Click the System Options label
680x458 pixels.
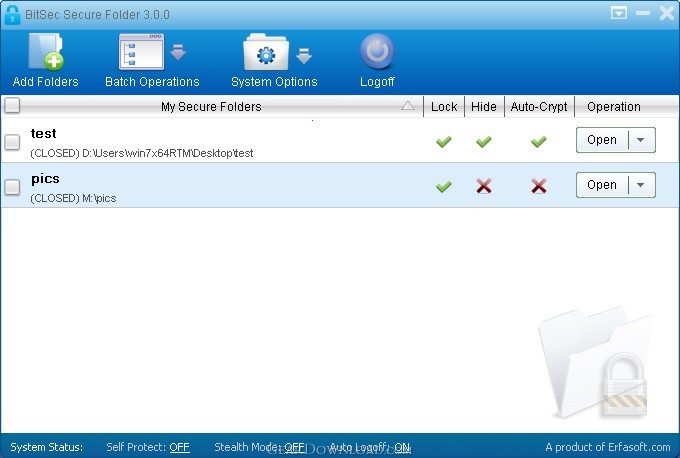(x=274, y=82)
